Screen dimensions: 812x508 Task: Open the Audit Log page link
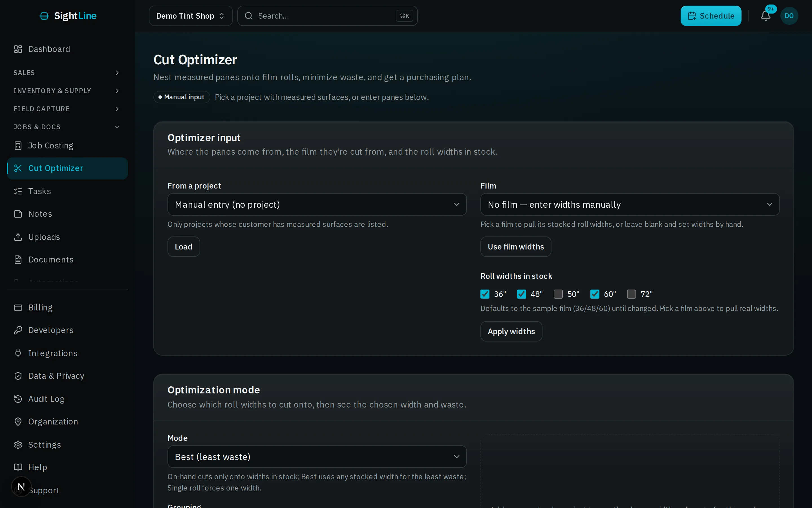[67, 399]
